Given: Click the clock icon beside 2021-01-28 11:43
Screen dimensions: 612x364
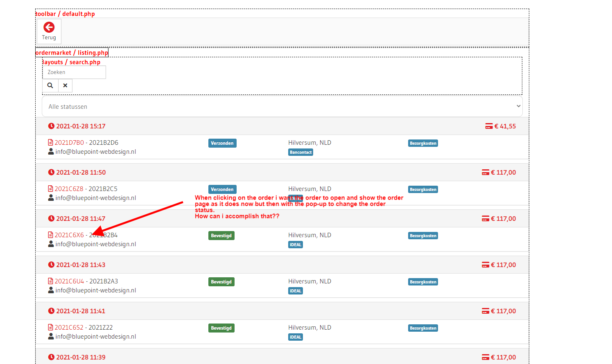Looking at the screenshot, I should tap(51, 265).
